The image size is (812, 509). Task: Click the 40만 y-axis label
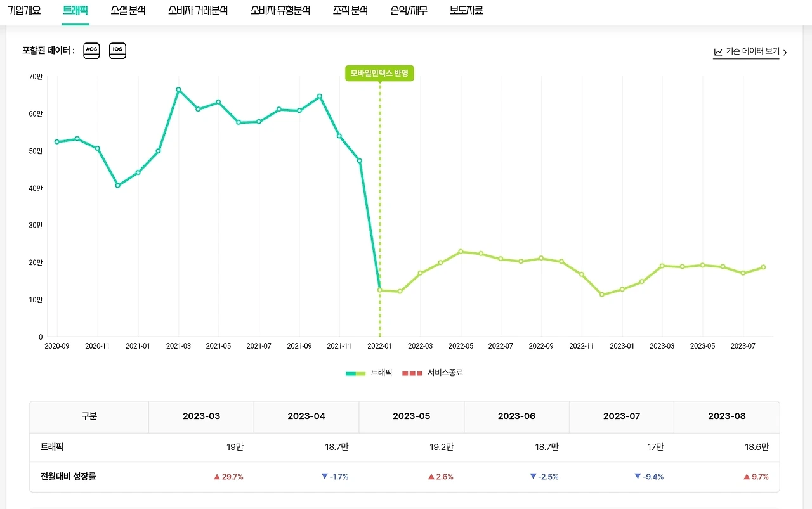point(36,188)
